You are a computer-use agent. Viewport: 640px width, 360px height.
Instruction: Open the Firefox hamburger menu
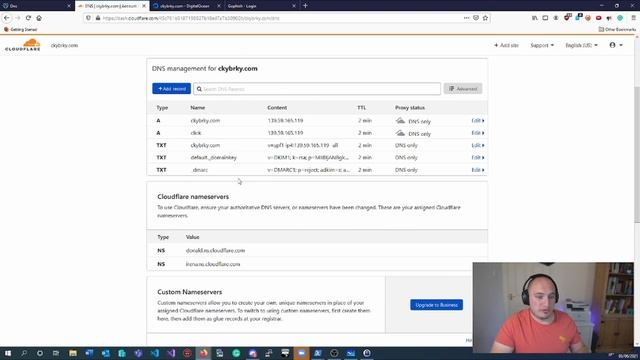click(633, 18)
